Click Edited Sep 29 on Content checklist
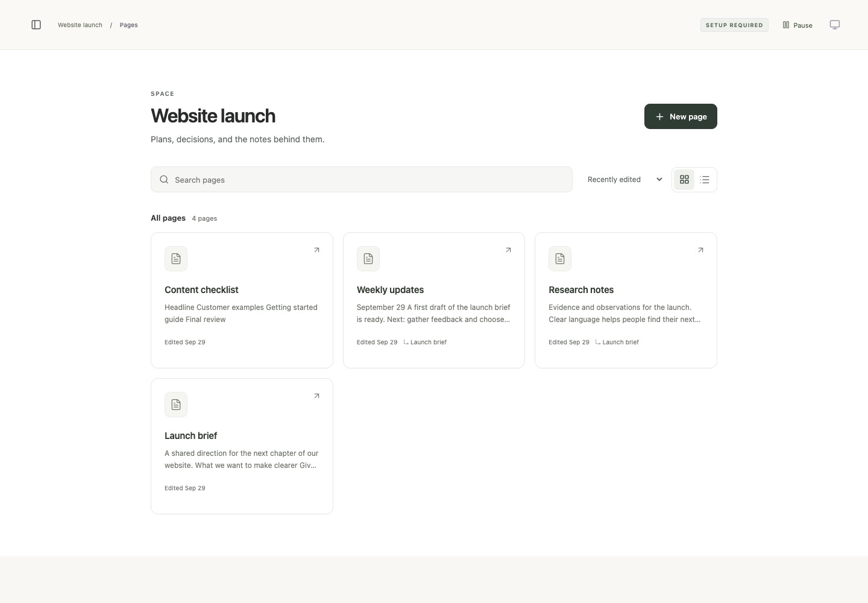 pos(185,343)
